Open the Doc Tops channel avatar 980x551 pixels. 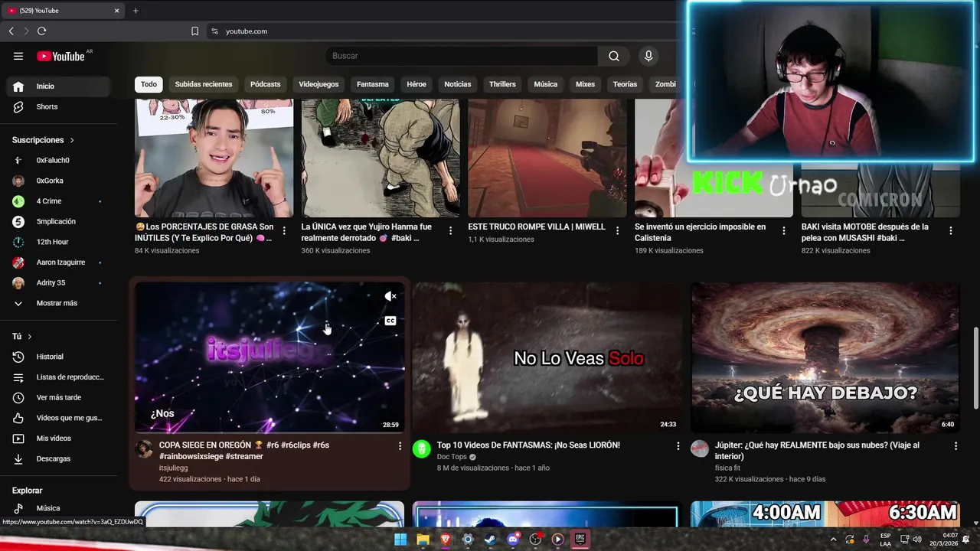click(x=422, y=449)
